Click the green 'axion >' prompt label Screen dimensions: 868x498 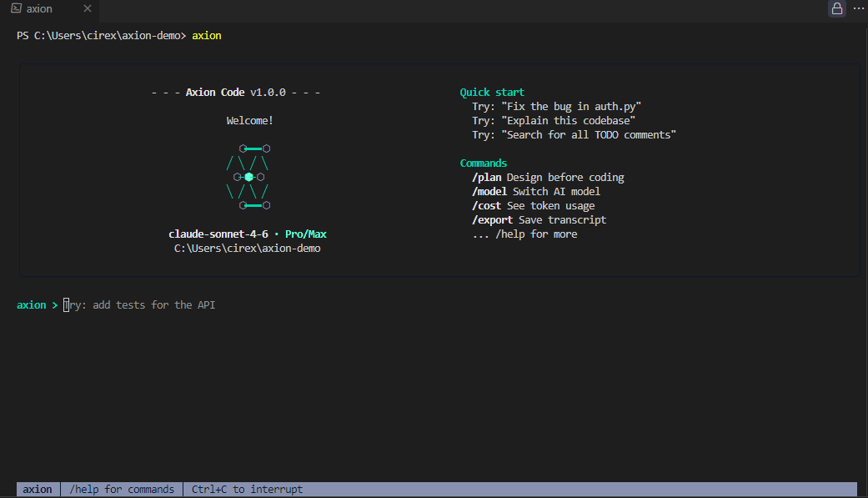tap(37, 305)
